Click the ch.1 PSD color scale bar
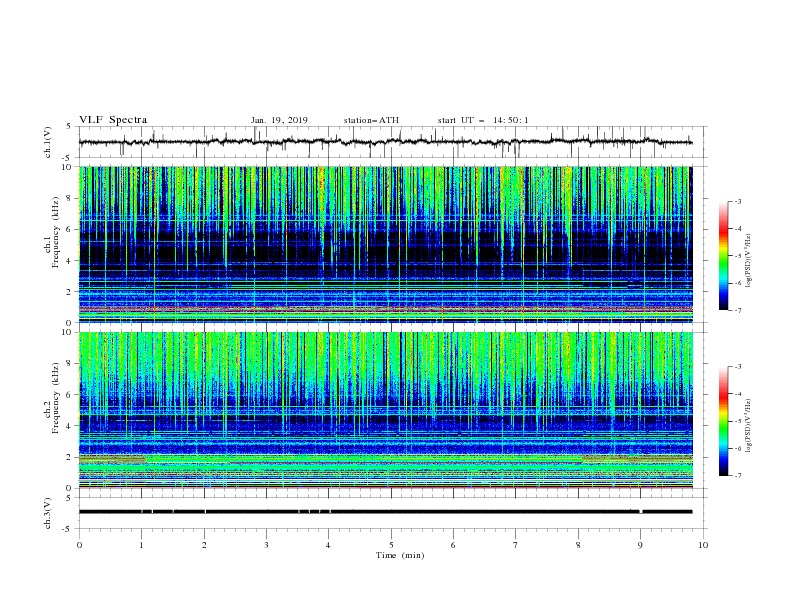This screenshot has height=612, width=792. [x=724, y=256]
